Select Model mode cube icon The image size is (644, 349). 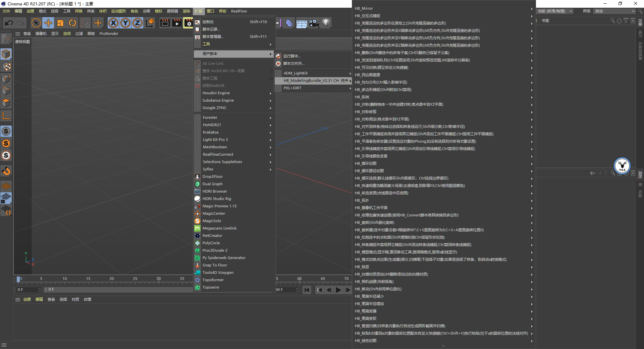tap(6, 54)
